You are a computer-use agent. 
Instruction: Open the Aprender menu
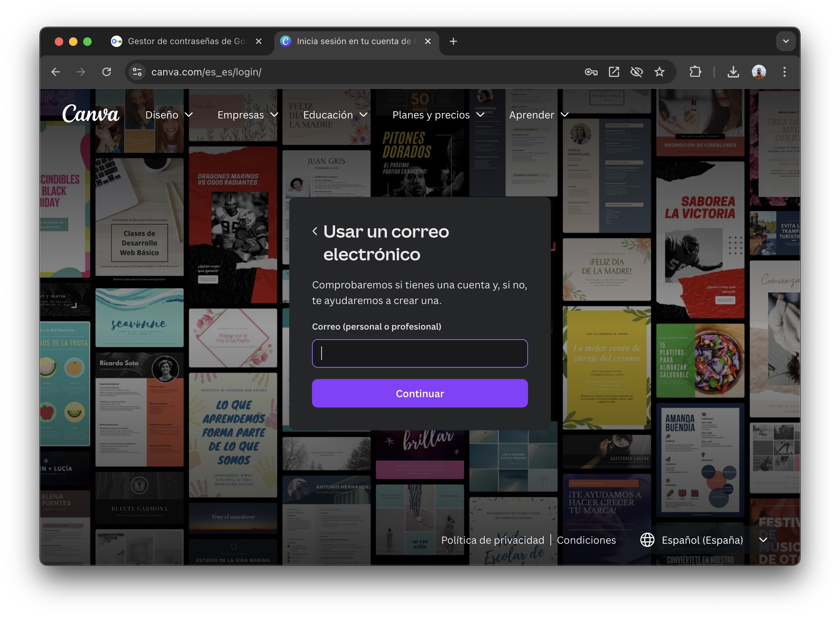pos(532,115)
